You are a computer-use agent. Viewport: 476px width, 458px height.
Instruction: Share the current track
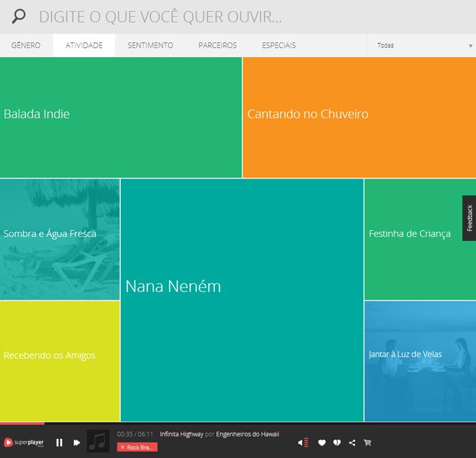(x=352, y=443)
